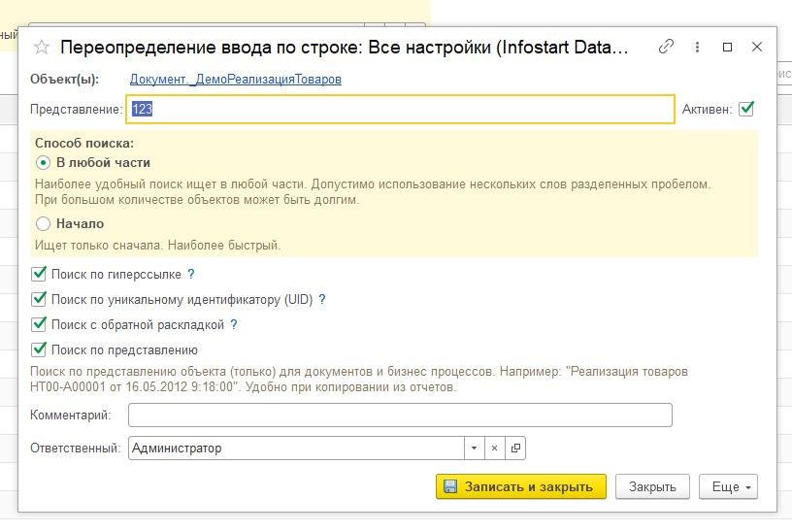
Task: Select the Начало search method
Action: [x=43, y=223]
